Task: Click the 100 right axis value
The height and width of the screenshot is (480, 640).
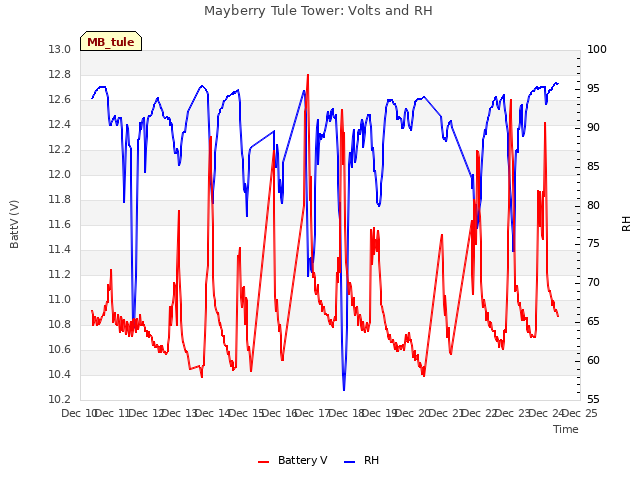Action: point(597,49)
